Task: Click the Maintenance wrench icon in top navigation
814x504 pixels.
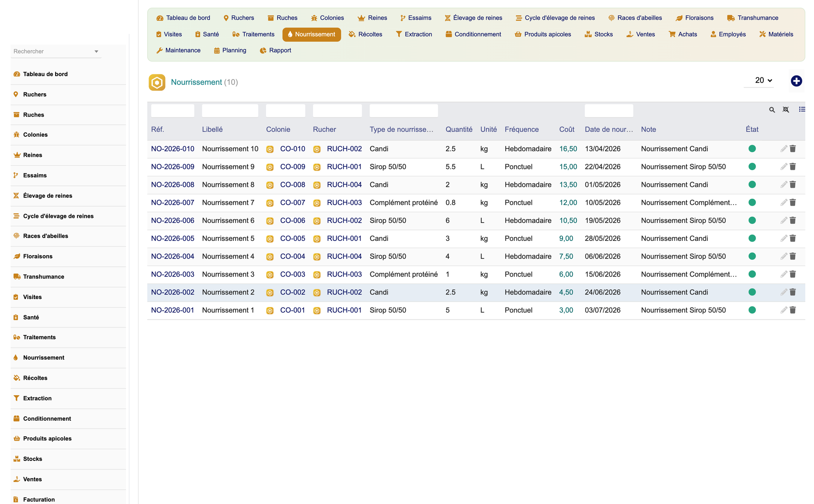Action: click(159, 51)
